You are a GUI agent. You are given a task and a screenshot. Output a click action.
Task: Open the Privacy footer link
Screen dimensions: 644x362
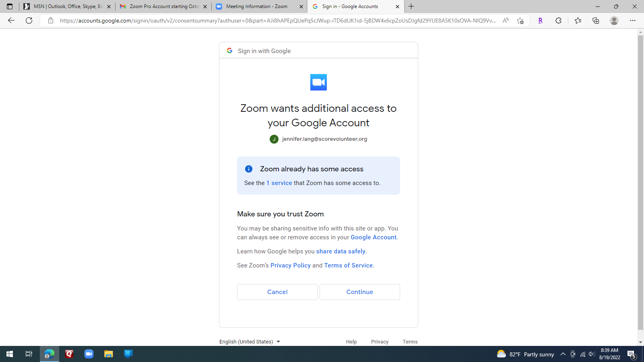point(380,342)
